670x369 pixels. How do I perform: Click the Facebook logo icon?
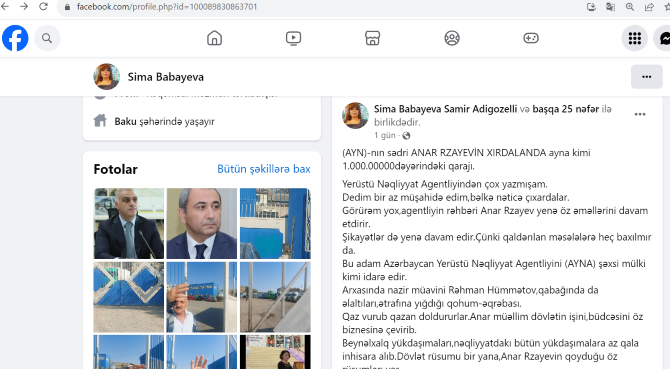click(x=15, y=38)
